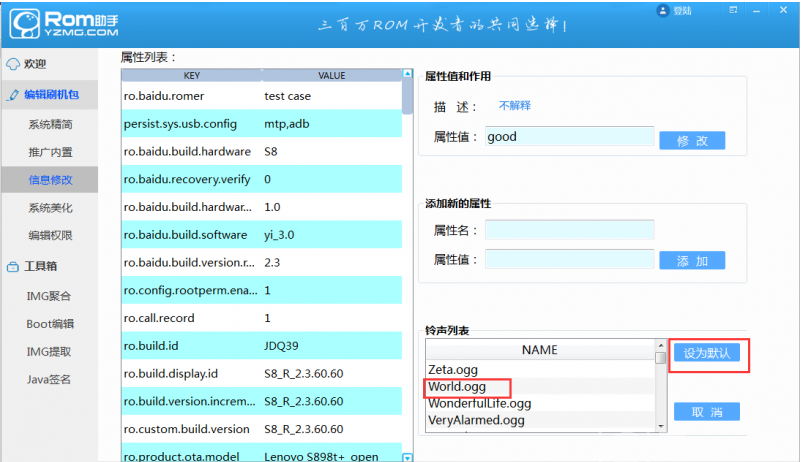Open 系统精简 in the sidebar
This screenshot has width=803, height=462.
[x=50, y=125]
